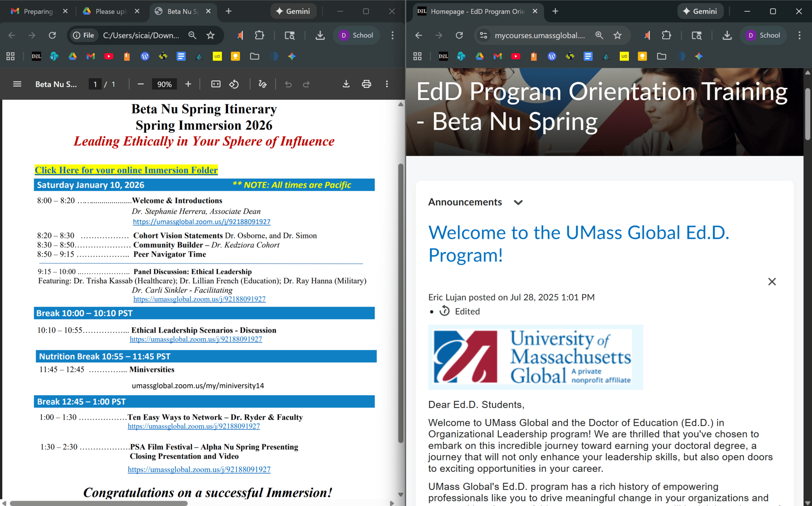The height and width of the screenshot is (506, 812).
Task: Open PDF viewer more actions menu
Action: [x=387, y=84]
